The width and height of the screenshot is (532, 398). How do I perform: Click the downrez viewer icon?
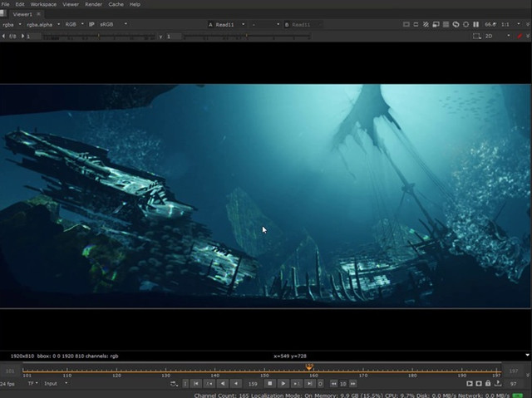(x=436, y=24)
